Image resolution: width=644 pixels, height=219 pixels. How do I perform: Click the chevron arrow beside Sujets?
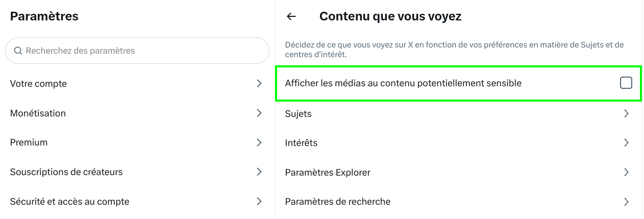pos(626,114)
